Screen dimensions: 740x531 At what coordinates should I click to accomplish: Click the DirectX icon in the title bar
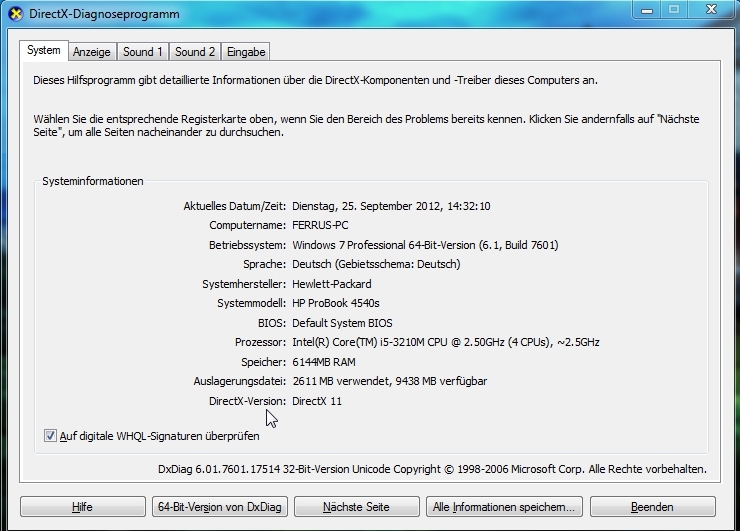pos(16,14)
